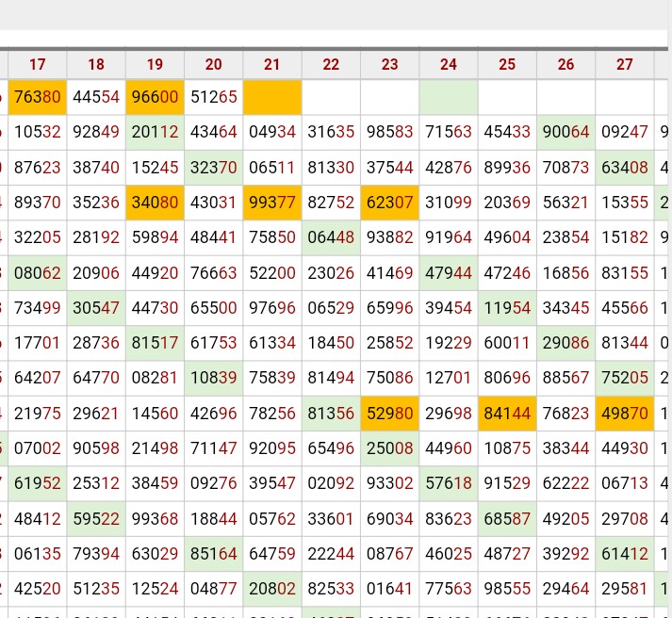
Task: Click the green cell 57618
Action: 449,483
